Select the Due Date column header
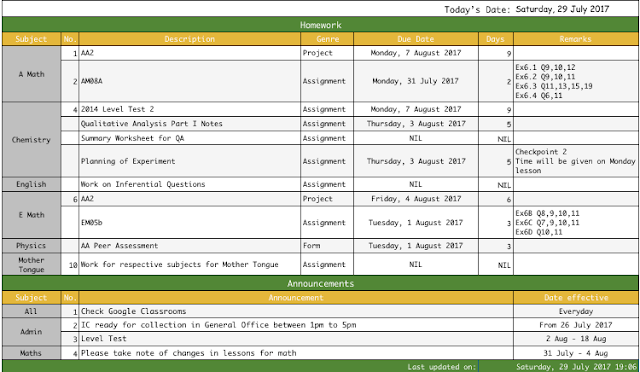Viewport: 640px width, 372px height. click(416, 39)
